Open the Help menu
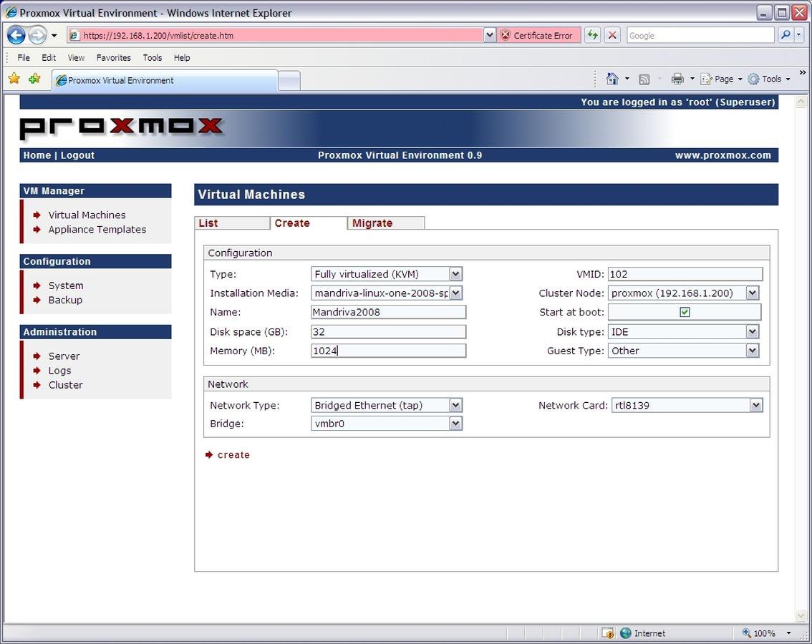Image resolution: width=812 pixels, height=644 pixels. 182,57
